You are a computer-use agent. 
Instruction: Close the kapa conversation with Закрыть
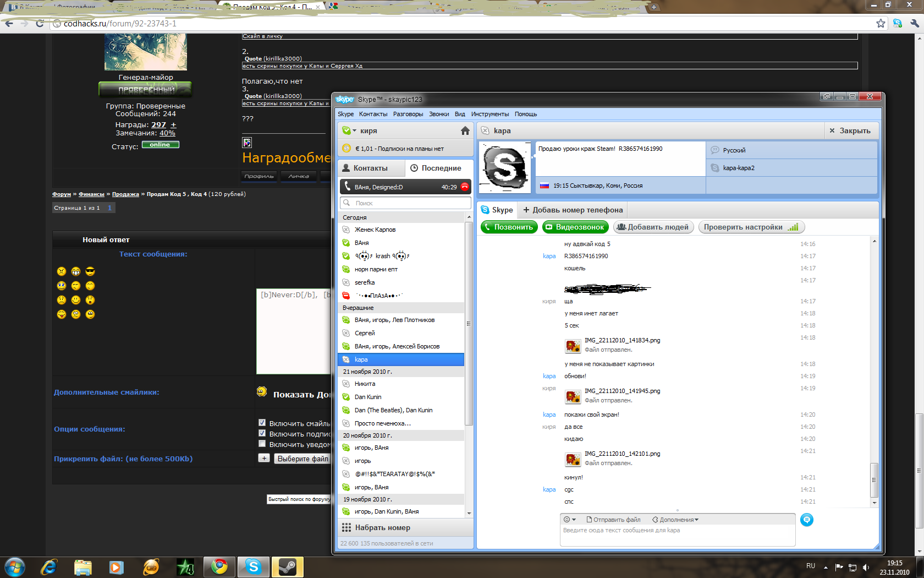click(850, 130)
